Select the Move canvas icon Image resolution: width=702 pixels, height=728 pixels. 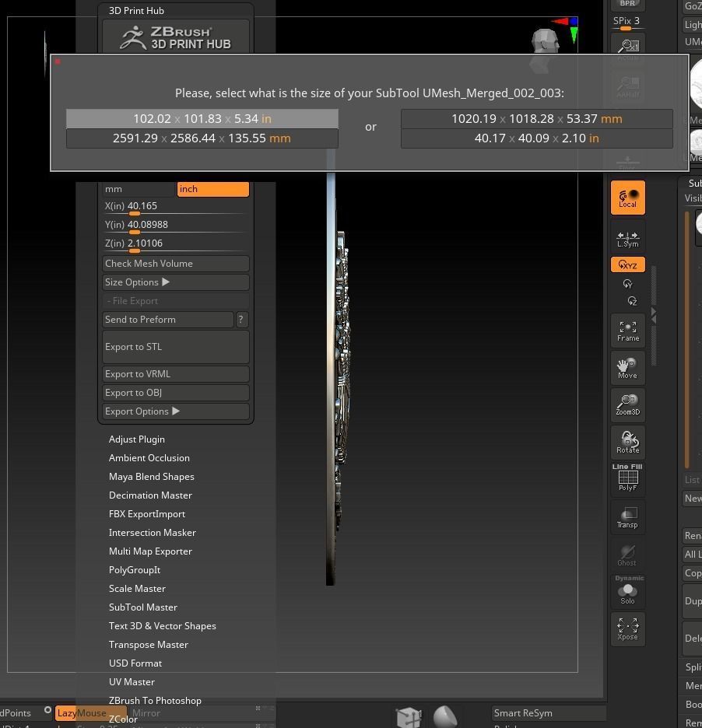(x=627, y=368)
